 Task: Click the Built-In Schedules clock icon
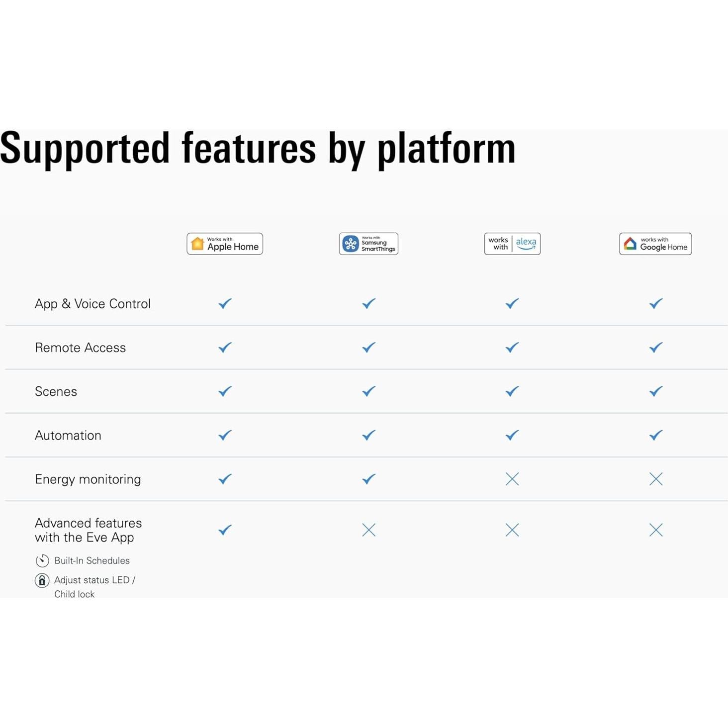42,561
